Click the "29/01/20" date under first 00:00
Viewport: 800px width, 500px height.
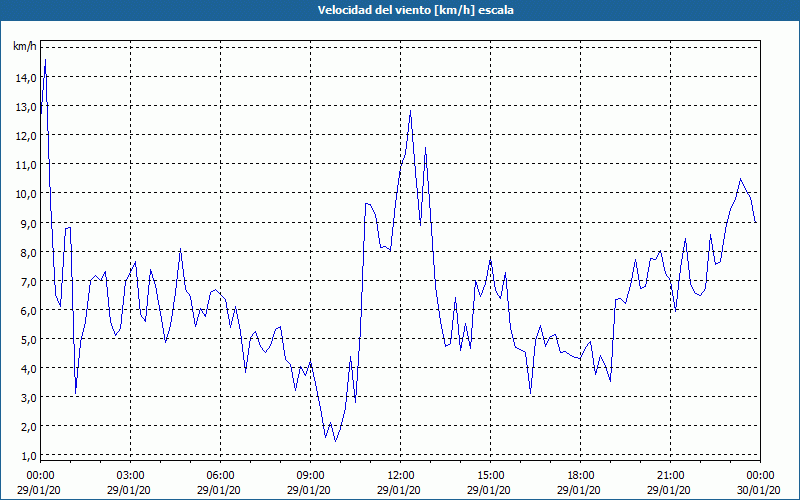click(39, 490)
